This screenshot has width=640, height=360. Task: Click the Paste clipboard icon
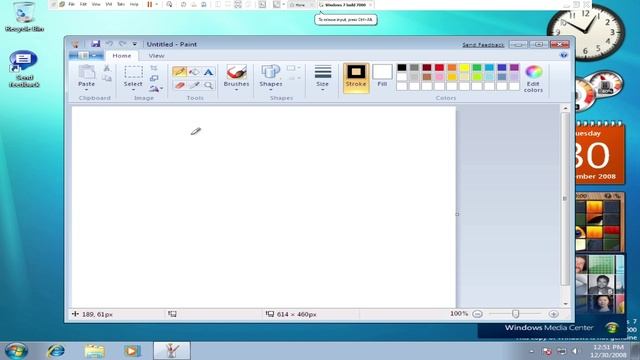coord(87,72)
